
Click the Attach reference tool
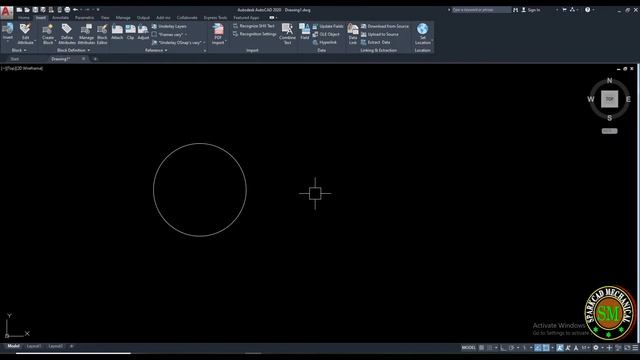117,32
